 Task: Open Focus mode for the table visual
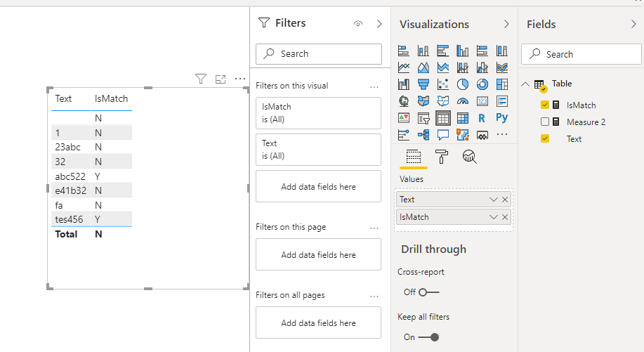tap(221, 79)
